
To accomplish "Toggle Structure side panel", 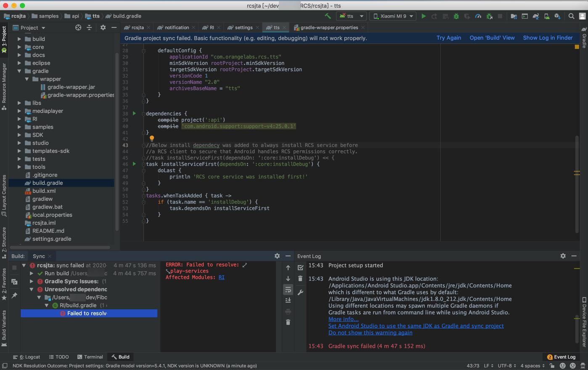I will click(x=4, y=242).
